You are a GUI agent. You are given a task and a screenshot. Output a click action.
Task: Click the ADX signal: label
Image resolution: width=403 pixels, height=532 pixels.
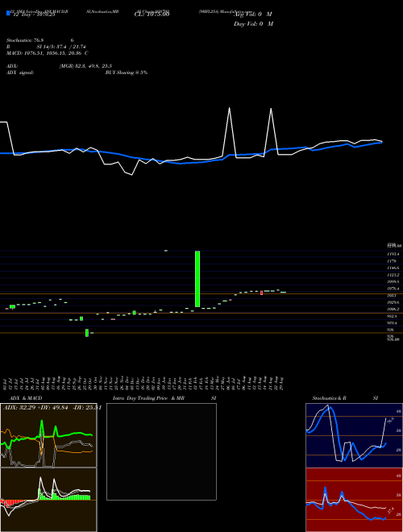pos(20,73)
